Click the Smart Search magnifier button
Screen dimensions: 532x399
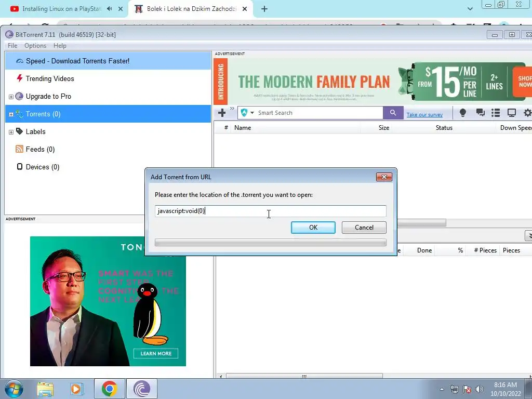click(x=393, y=113)
